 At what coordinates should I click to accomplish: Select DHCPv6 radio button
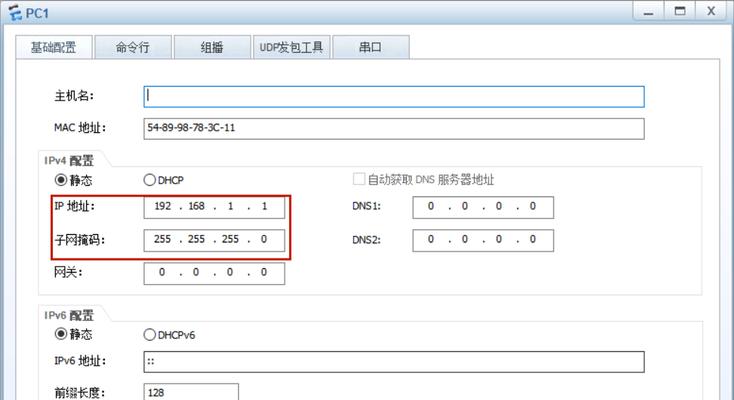tap(149, 334)
